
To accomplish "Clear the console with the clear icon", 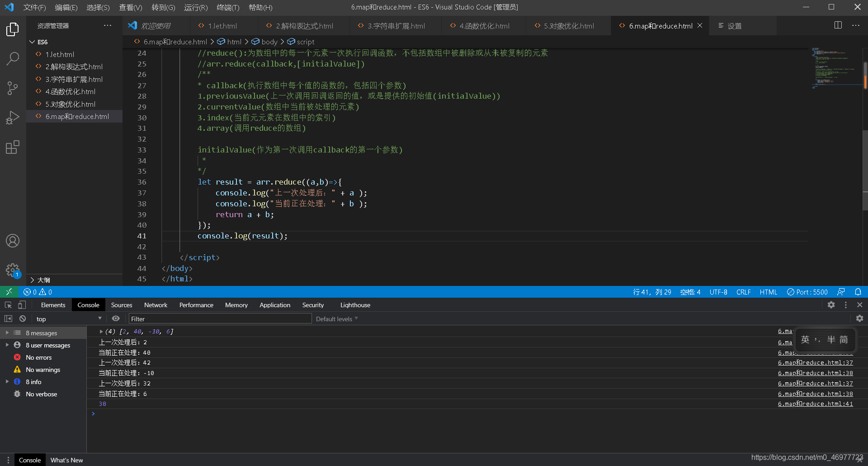I will coord(23,319).
